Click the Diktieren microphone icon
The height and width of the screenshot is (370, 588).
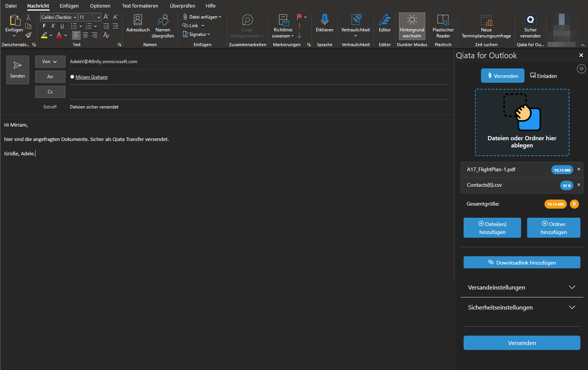(324, 20)
